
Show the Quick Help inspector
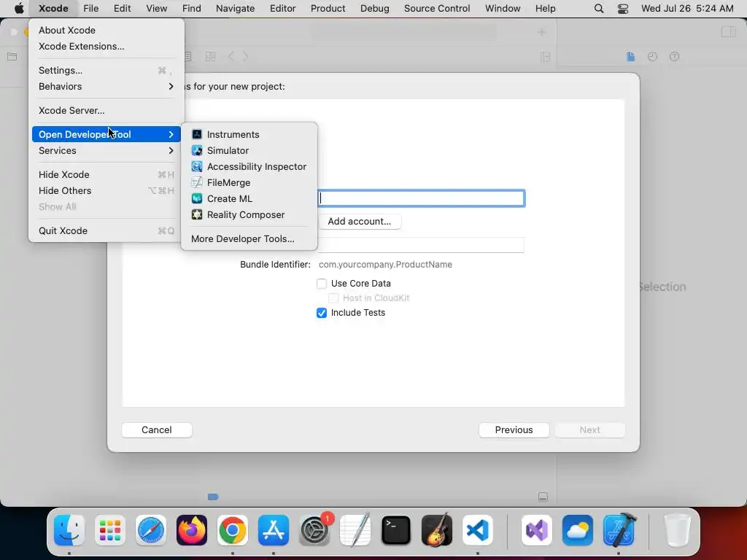(674, 57)
